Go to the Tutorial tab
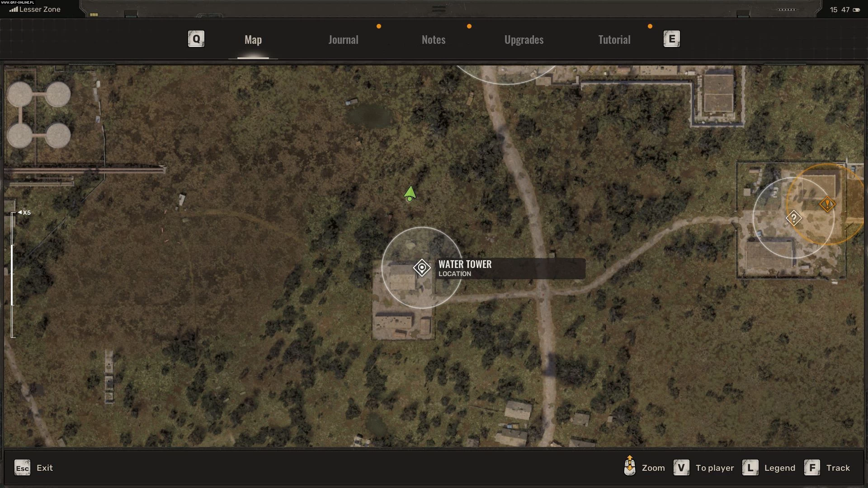Viewport: 868px width, 488px height. pyautogui.click(x=614, y=40)
